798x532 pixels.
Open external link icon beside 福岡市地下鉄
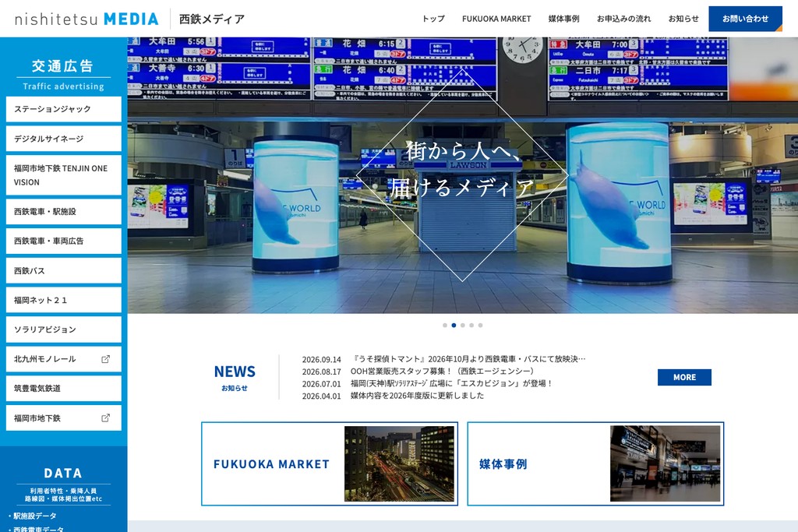coord(105,418)
